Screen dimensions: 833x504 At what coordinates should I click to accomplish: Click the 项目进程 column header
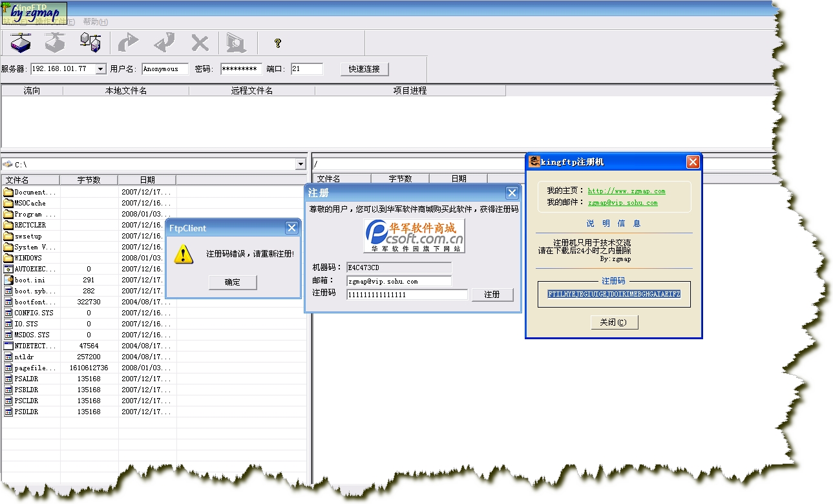[x=410, y=90]
